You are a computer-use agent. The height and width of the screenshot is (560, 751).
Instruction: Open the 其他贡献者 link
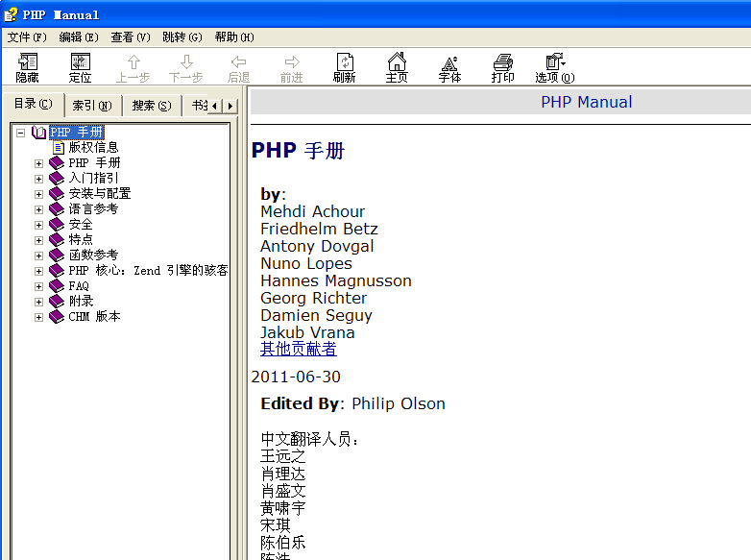[299, 349]
